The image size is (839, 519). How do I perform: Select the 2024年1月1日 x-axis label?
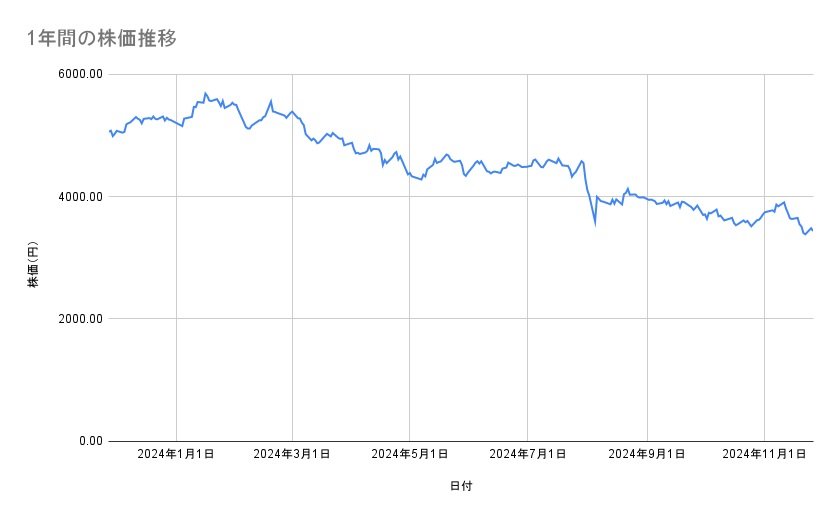[x=176, y=454]
